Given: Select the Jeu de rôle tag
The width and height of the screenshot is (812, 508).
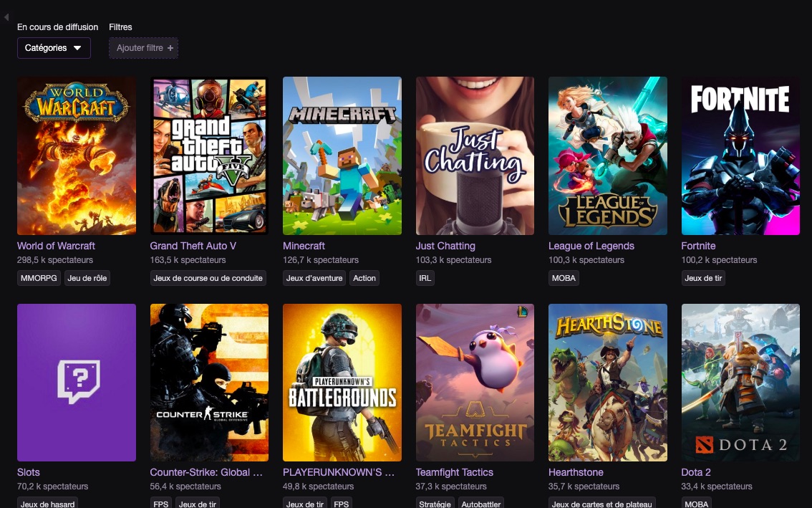Looking at the screenshot, I should click(x=87, y=278).
